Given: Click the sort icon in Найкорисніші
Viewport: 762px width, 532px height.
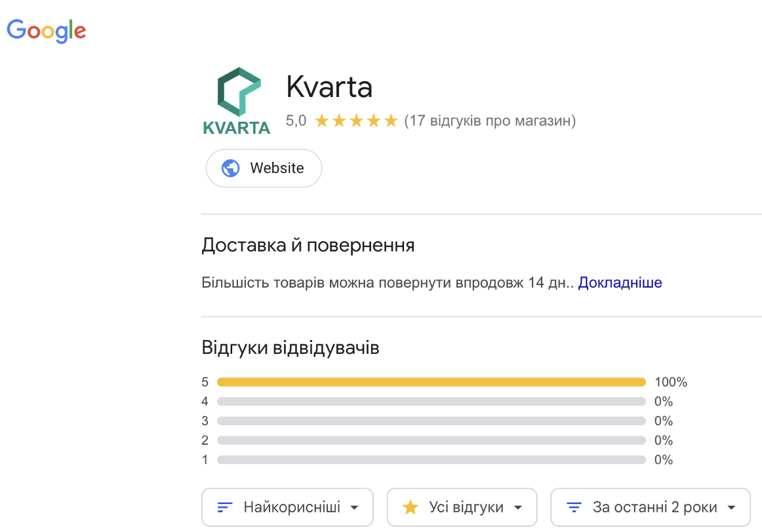Looking at the screenshot, I should (224, 507).
